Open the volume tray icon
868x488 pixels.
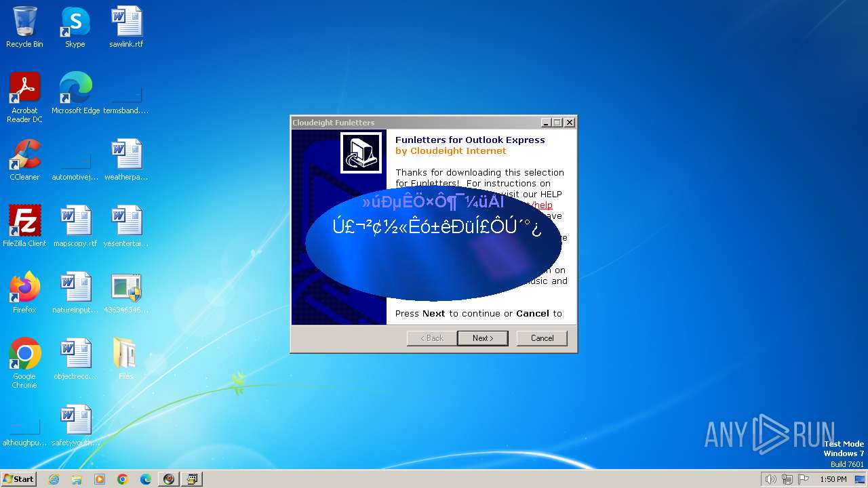[770, 479]
